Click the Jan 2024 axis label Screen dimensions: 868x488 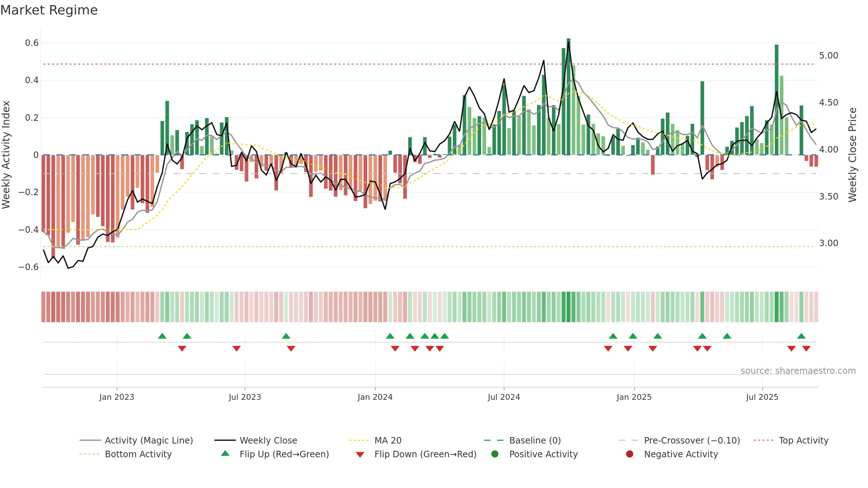point(375,397)
